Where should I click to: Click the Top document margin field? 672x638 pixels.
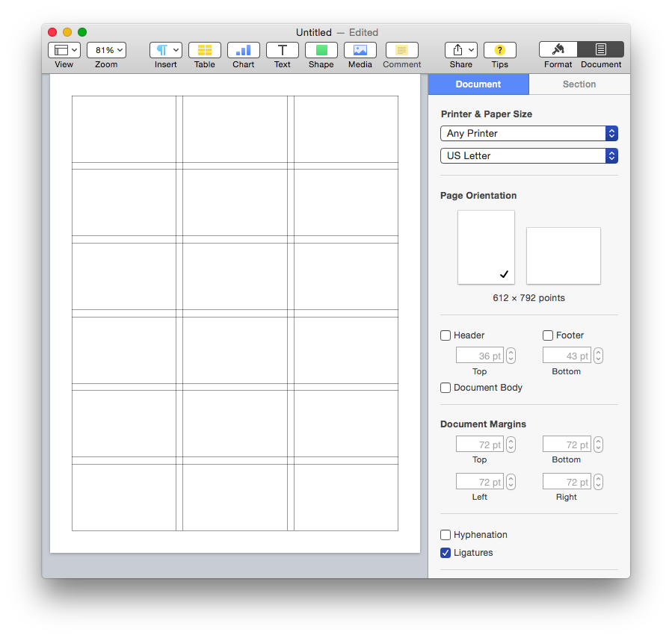tap(479, 445)
